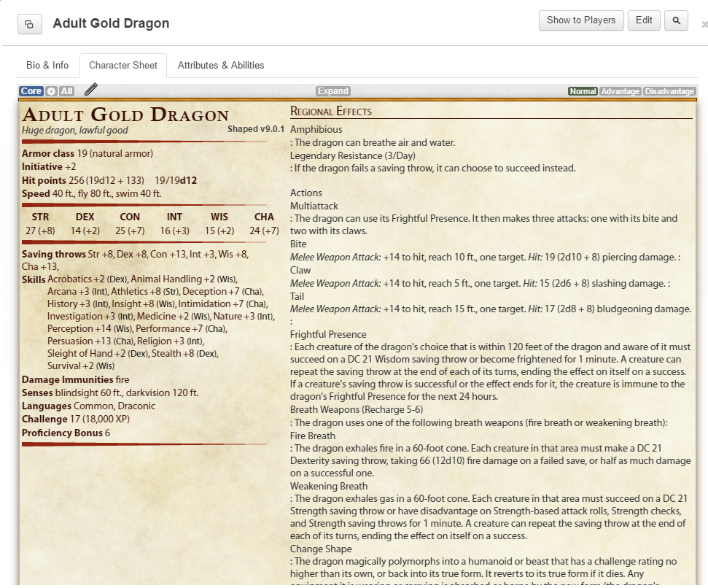Screen dimensions: 708x588
Task: Roll Dex +8 saving throw
Action: 132,255
